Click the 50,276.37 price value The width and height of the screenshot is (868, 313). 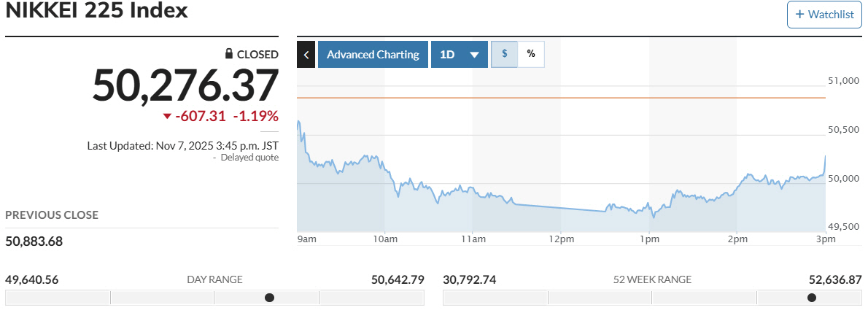(185, 85)
